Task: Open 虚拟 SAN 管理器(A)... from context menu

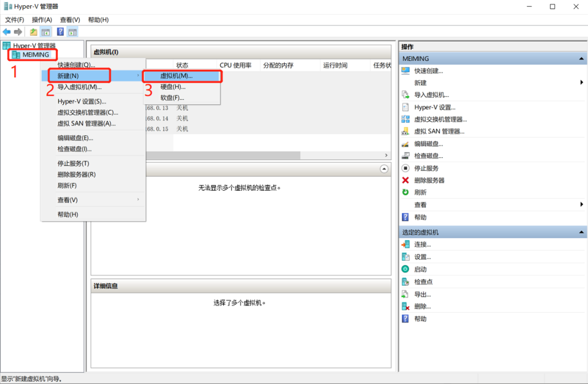Action: coord(93,123)
